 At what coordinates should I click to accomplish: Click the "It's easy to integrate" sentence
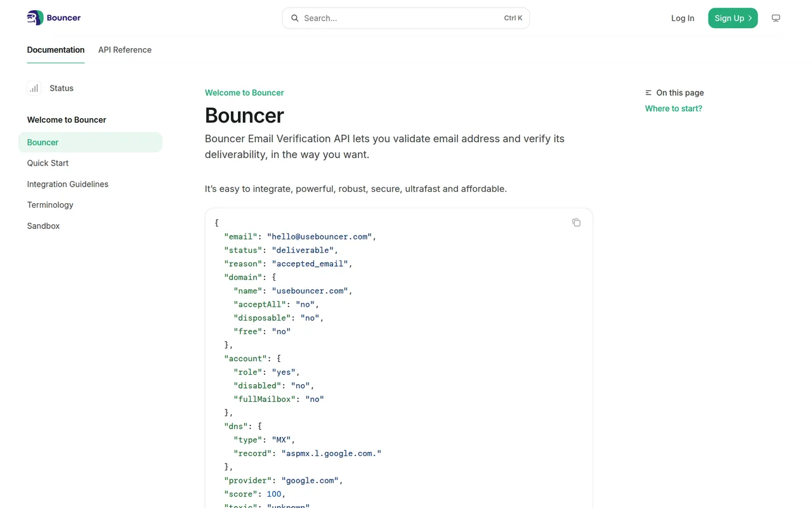pyautogui.click(x=356, y=189)
